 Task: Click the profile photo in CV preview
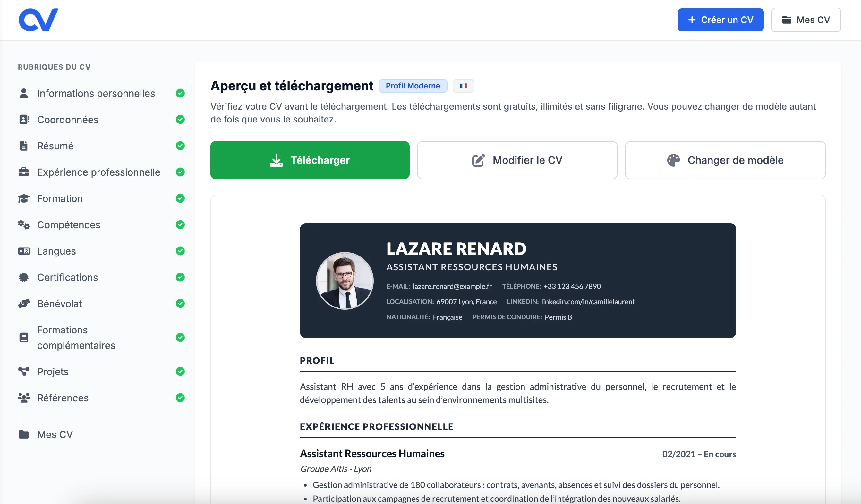pos(345,281)
